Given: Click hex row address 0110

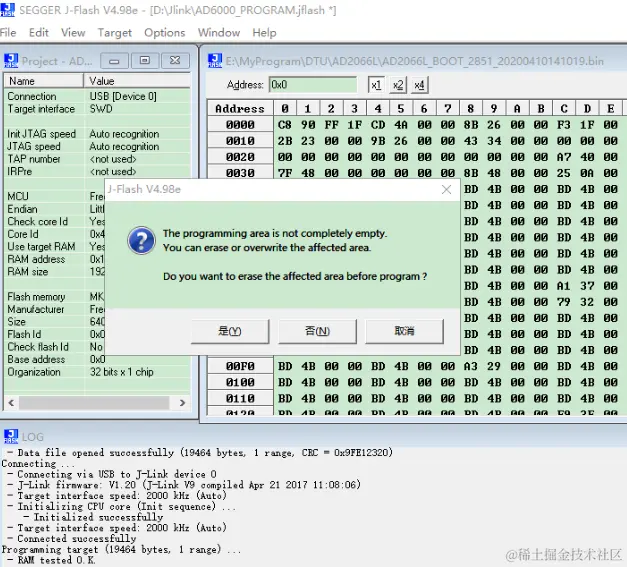Looking at the screenshot, I should click(240, 398).
